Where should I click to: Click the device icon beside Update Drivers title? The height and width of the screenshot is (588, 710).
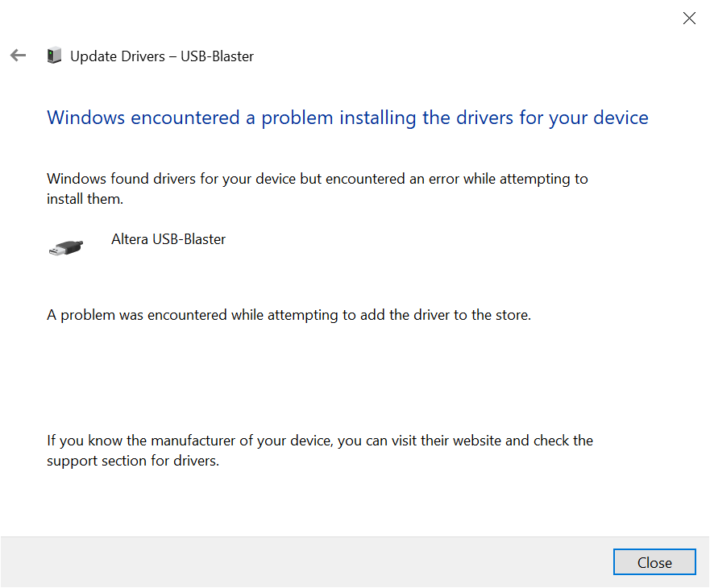54,56
